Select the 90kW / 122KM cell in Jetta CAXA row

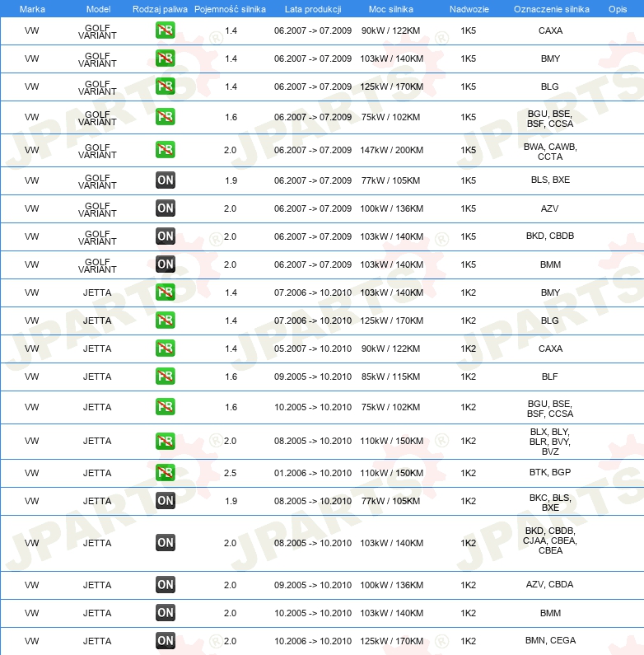pos(390,349)
